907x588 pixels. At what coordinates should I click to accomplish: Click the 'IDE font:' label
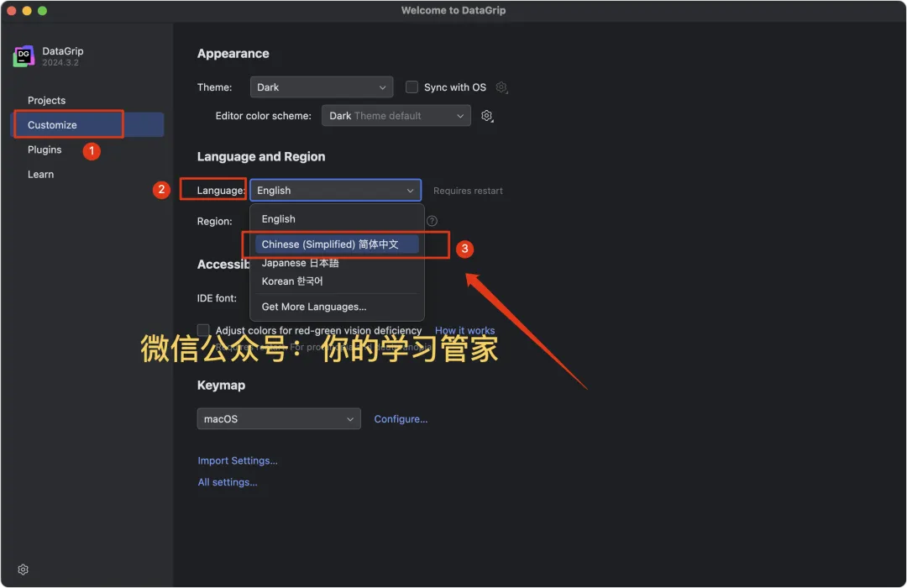tap(217, 298)
